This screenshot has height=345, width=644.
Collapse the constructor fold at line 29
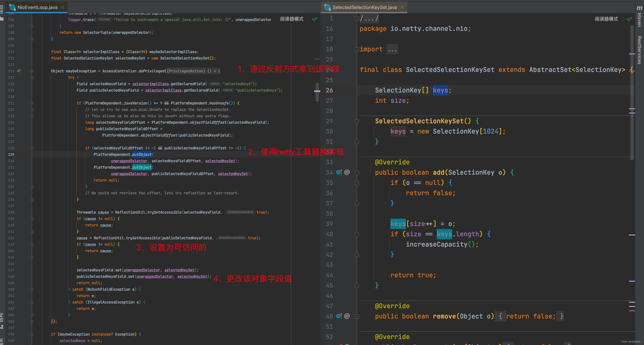click(x=357, y=122)
